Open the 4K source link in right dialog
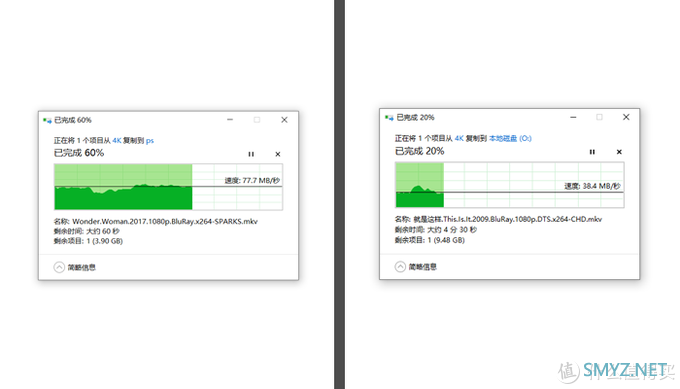Screen dimensions: 680x389 (x=459, y=138)
